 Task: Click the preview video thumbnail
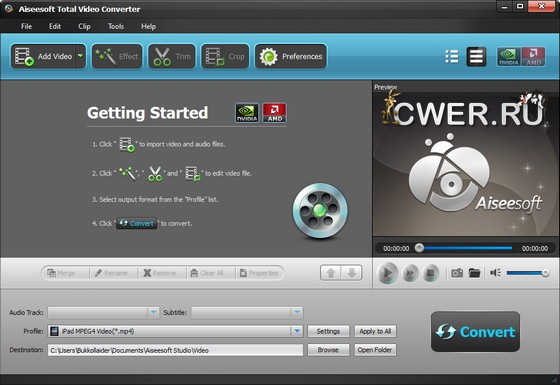pos(465,164)
